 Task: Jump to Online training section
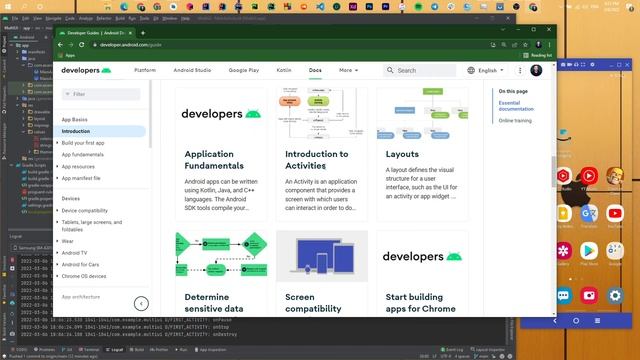tap(515, 120)
